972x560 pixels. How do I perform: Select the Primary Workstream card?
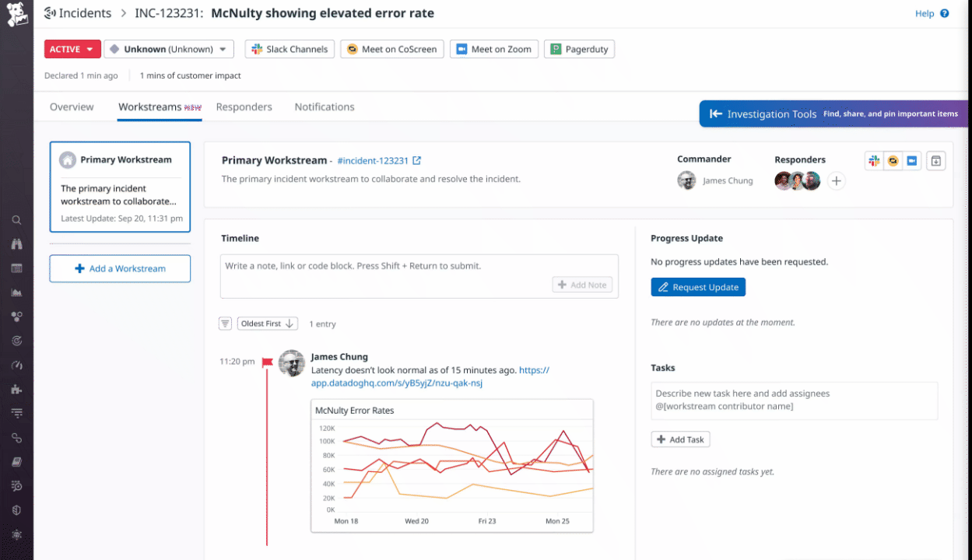(x=120, y=187)
